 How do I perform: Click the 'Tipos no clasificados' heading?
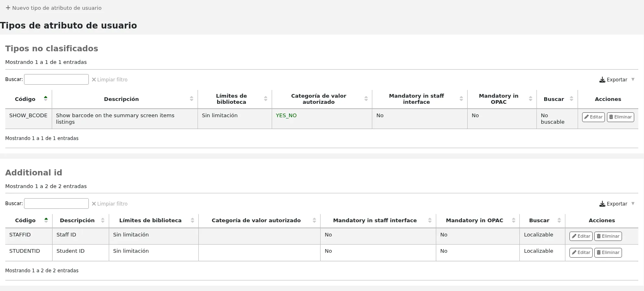(52, 48)
